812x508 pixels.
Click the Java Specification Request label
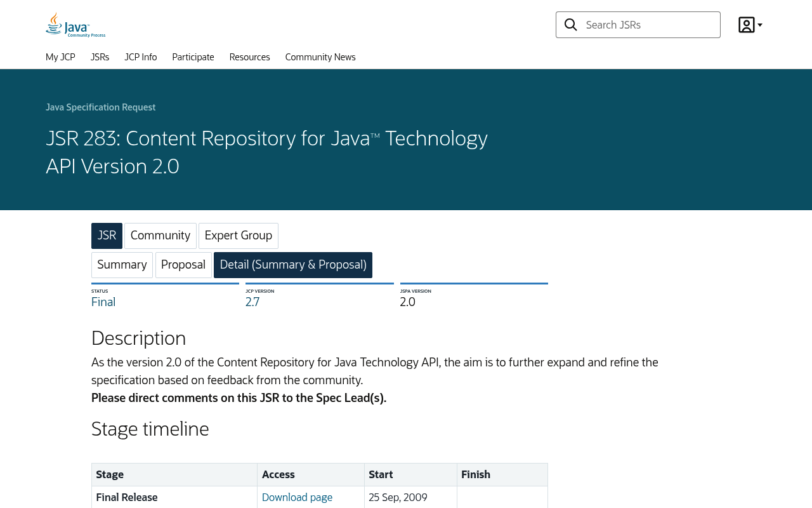(x=100, y=107)
